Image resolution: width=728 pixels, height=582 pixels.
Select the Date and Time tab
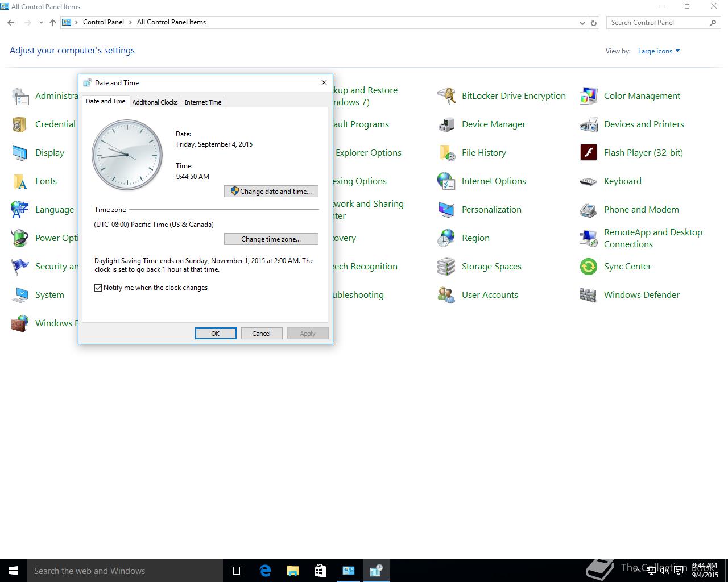click(x=106, y=101)
